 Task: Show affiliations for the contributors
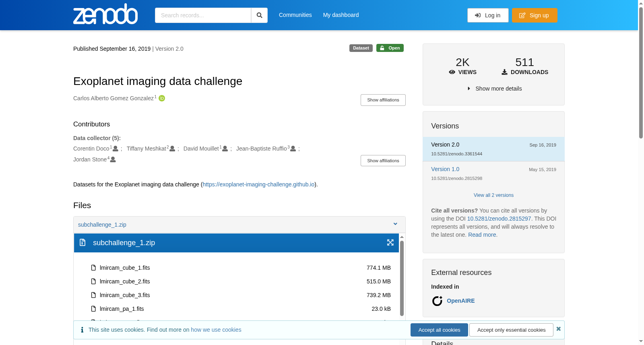click(x=383, y=161)
